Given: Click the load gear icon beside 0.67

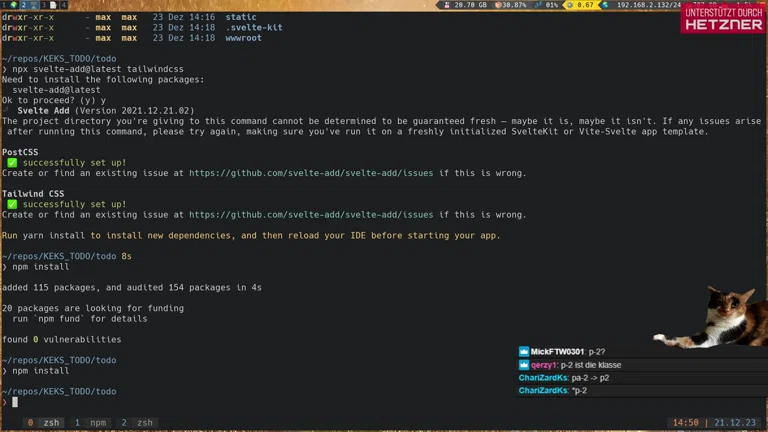Looking at the screenshot, I should [570, 5].
